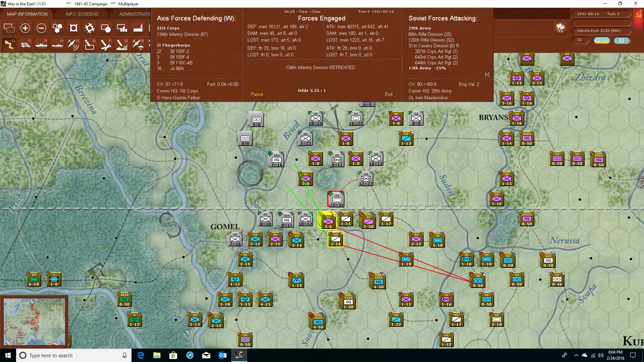Show factories with the factory icon

(138, 28)
